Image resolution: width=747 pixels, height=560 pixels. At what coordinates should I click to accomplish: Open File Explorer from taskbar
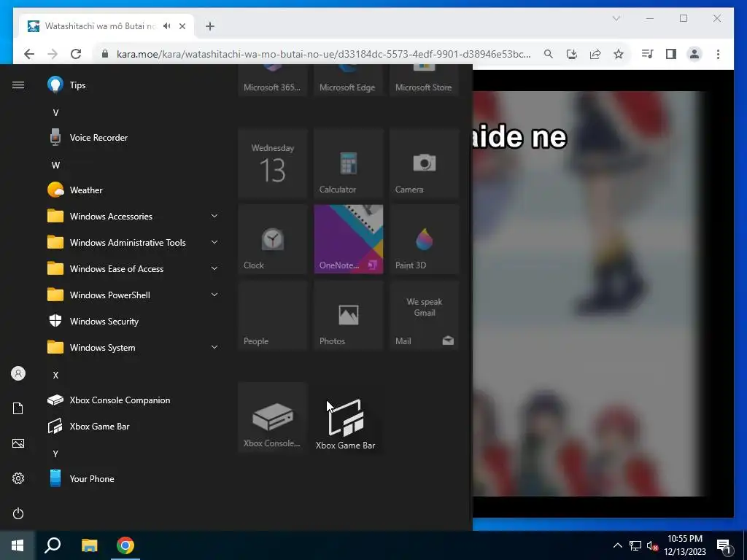tap(89, 545)
